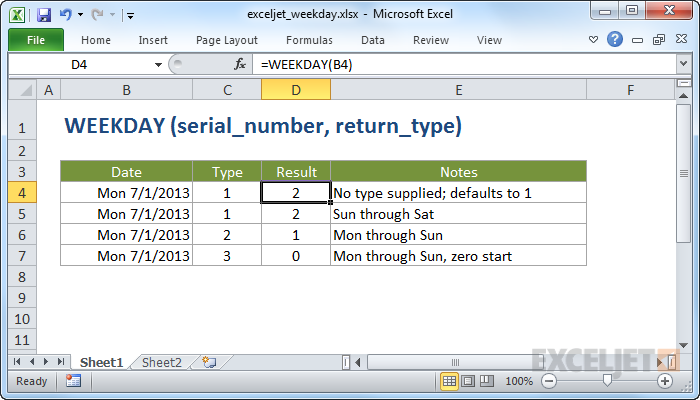The width and height of the screenshot is (700, 400).
Task: Select the Sheet1 tab
Action: click(101, 362)
